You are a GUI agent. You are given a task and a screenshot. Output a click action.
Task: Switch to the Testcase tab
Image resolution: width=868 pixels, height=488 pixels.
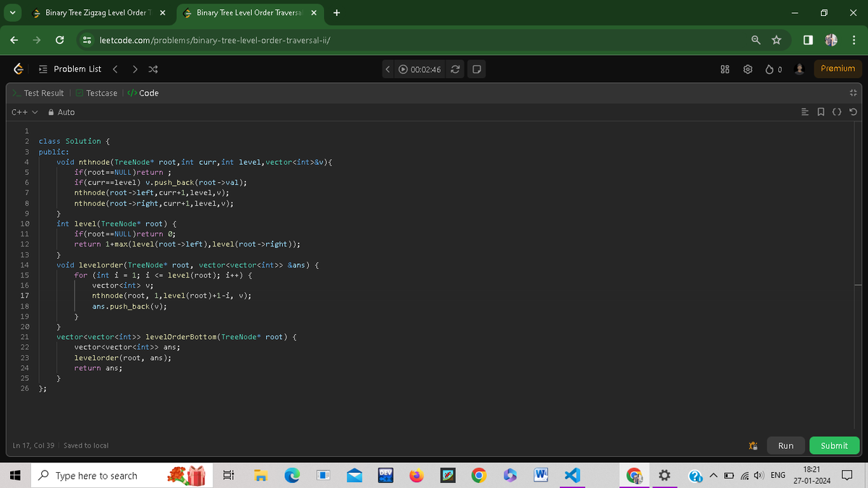point(96,93)
